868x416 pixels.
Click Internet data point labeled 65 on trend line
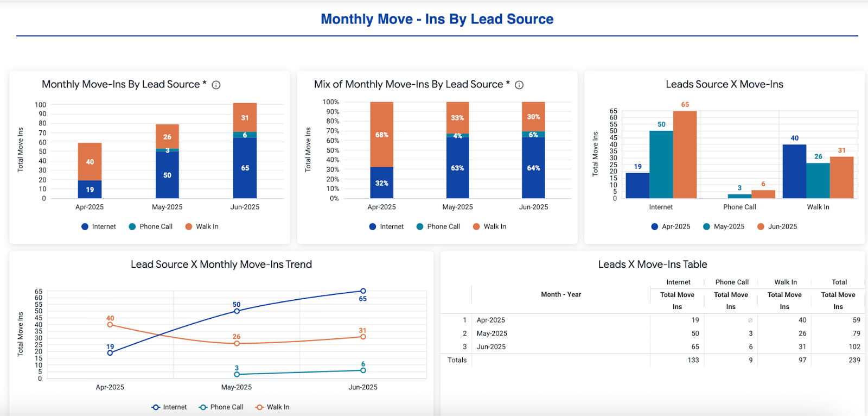(363, 291)
